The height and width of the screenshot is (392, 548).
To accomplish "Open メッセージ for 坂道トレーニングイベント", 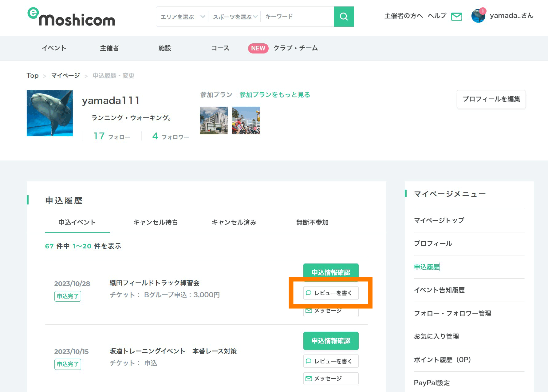I will pos(331,378).
